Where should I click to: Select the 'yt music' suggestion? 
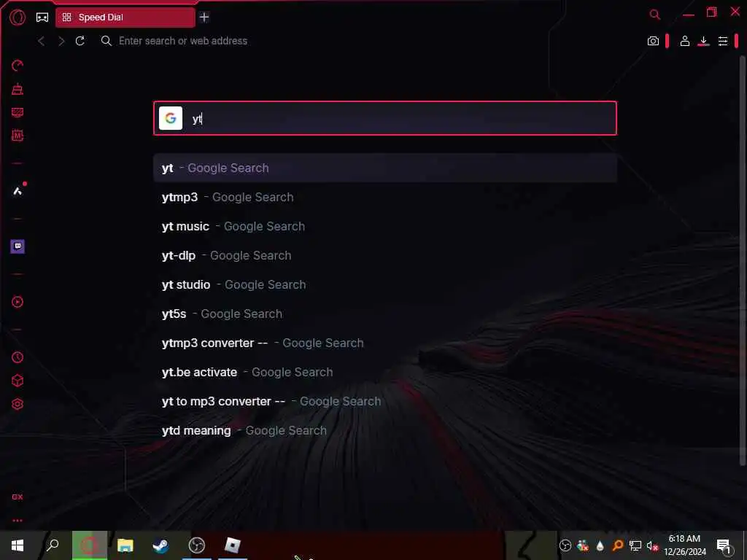click(385, 226)
